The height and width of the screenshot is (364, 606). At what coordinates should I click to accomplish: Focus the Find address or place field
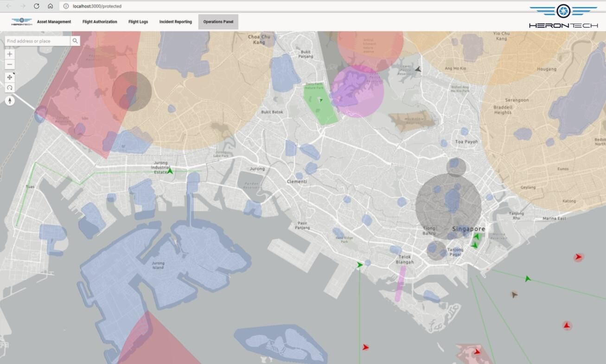[x=38, y=41]
